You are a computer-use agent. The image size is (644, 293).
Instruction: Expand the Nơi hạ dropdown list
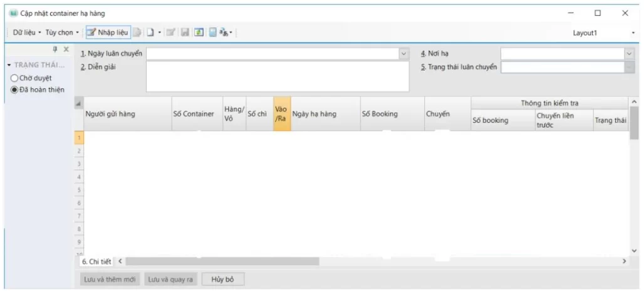(x=630, y=54)
